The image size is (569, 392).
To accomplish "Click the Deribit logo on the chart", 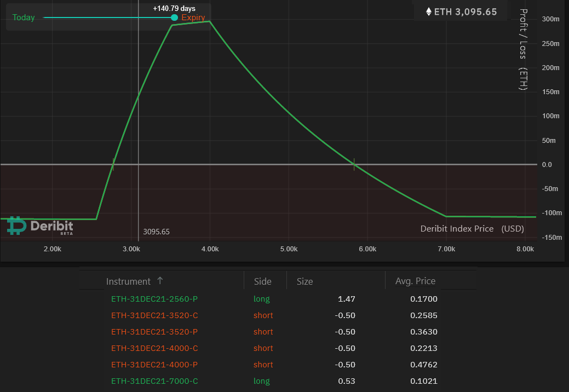I will (39, 226).
